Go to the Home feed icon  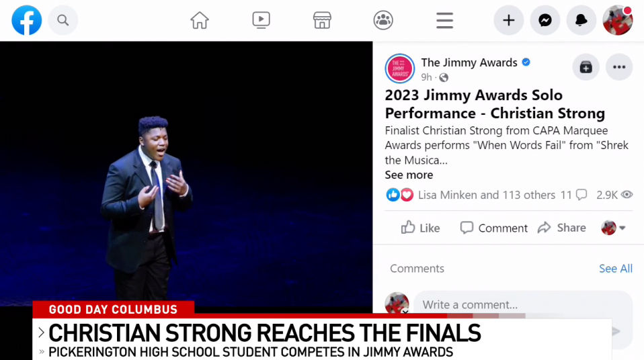(x=200, y=20)
